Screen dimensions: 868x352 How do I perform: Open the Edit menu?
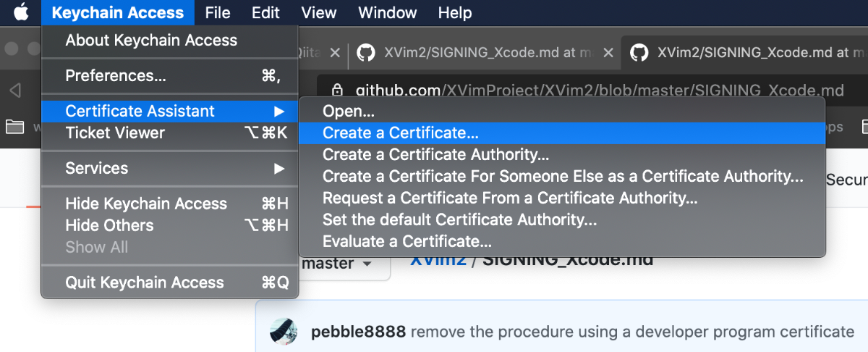click(x=266, y=12)
